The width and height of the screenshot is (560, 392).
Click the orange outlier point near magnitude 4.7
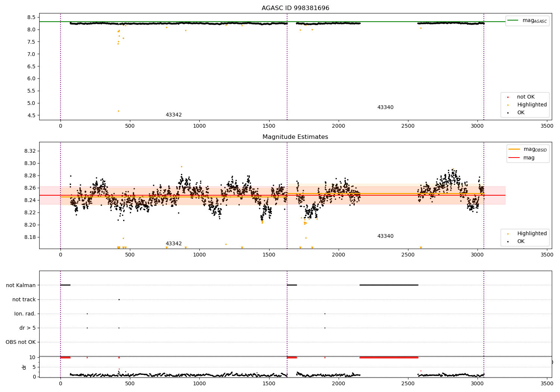coord(118,111)
